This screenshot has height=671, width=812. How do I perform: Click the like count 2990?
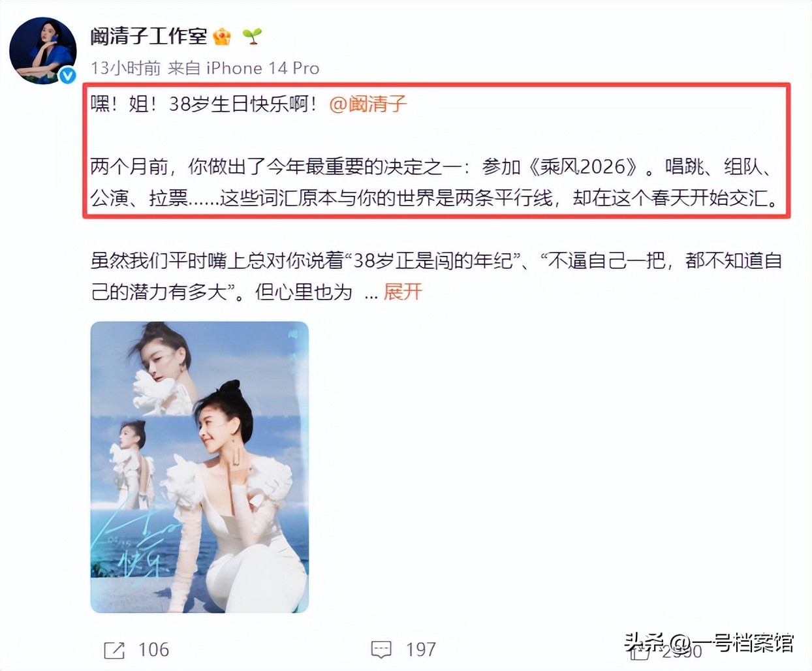(682, 651)
